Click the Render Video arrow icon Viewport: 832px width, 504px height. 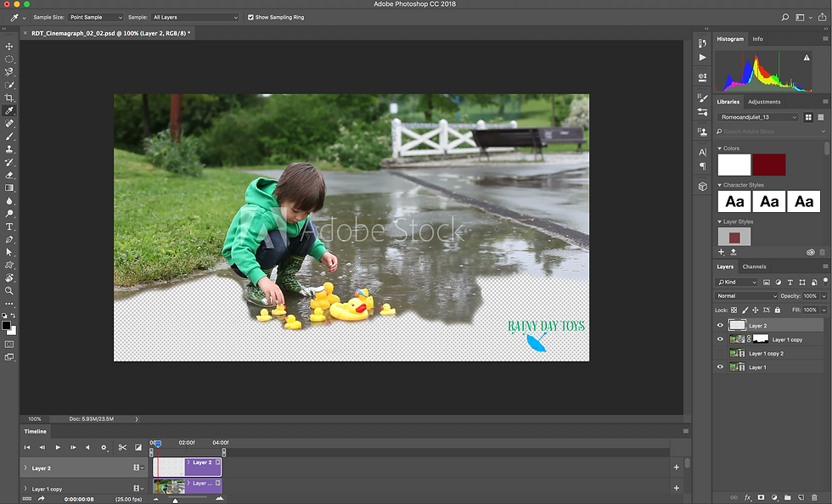[41, 499]
